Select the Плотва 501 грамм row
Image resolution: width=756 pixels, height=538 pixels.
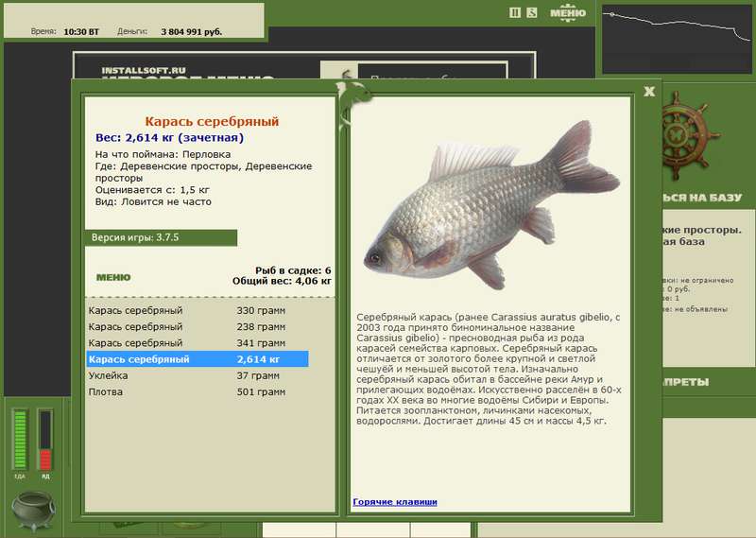point(198,391)
